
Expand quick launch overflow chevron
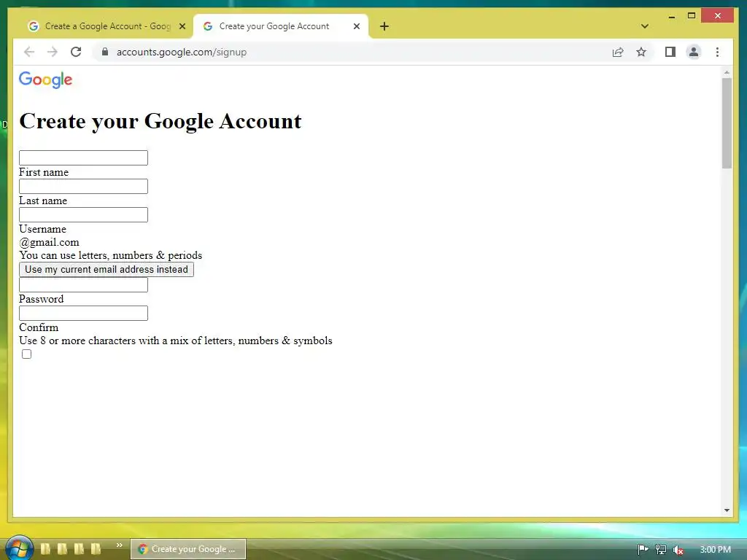[119, 545]
